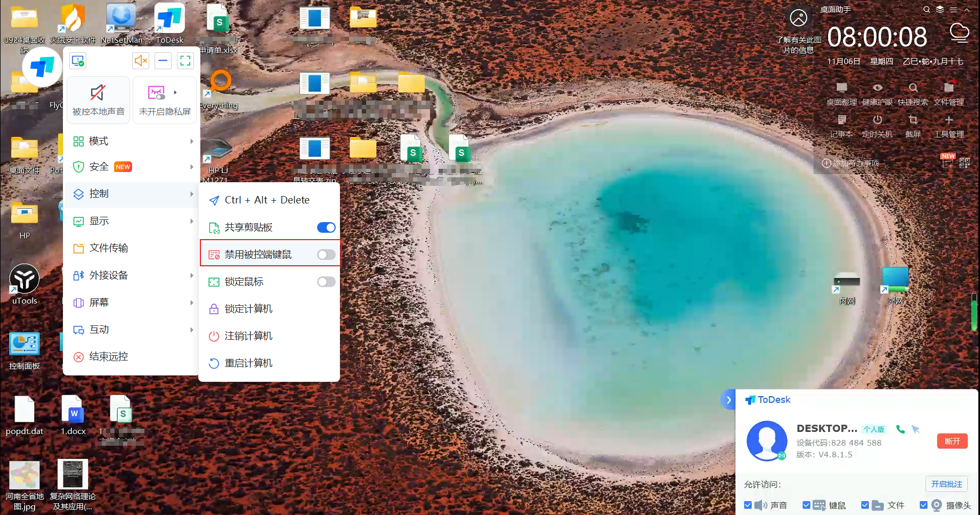Open 桌面整理 in desktop assistant

click(x=841, y=94)
